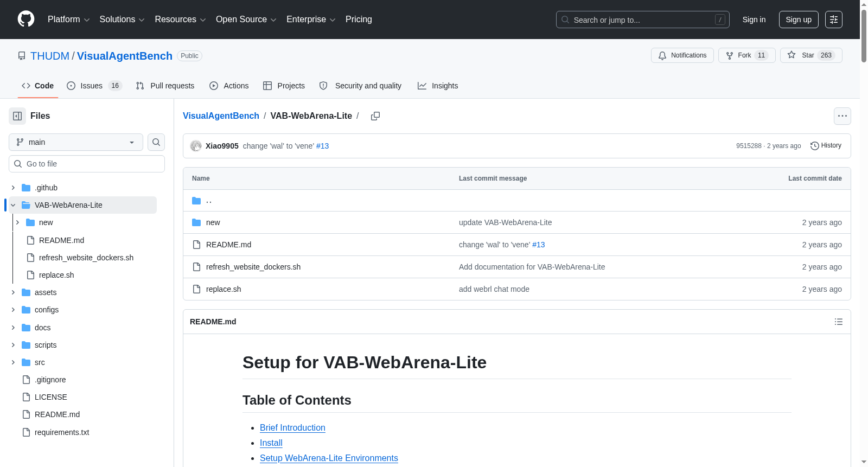Open the Pull requests tab
This screenshot has height=467, width=868.
[x=165, y=86]
